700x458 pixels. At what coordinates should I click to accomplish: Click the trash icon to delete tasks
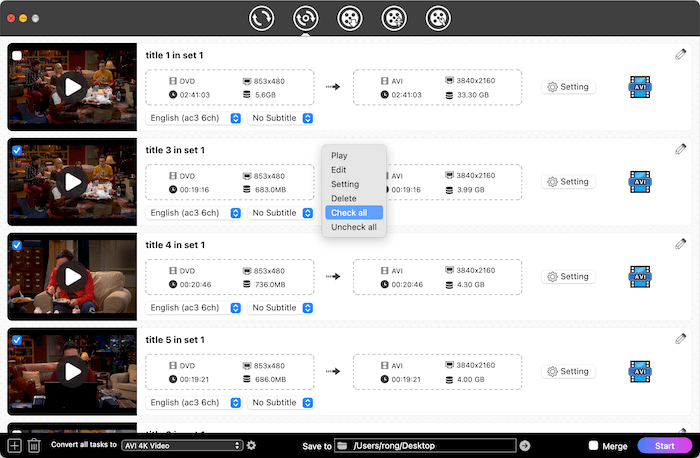point(34,446)
